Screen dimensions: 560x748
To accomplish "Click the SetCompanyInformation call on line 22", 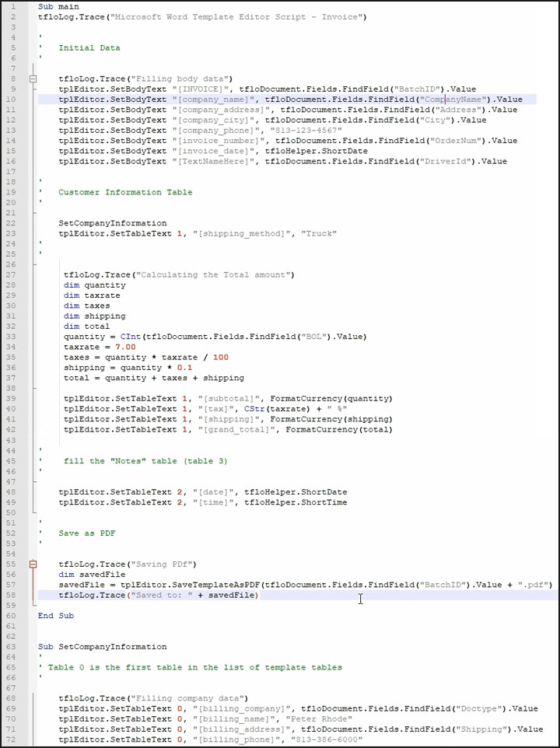I will [x=113, y=223].
